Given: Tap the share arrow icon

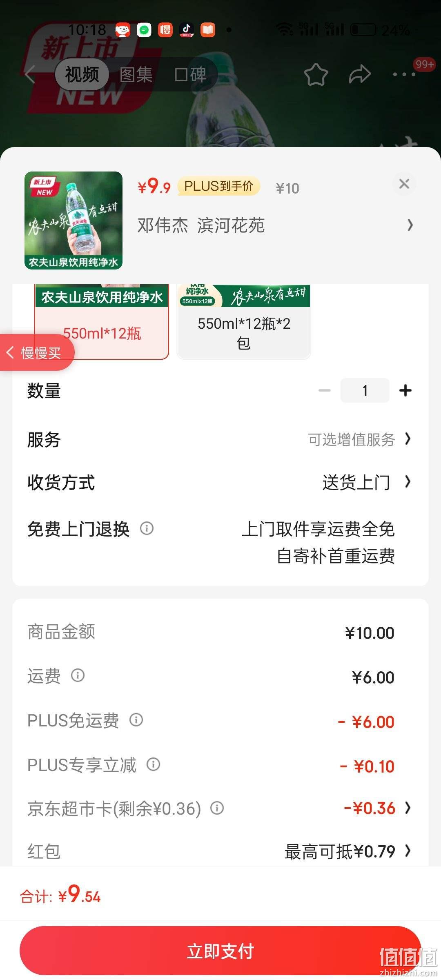Looking at the screenshot, I should tap(360, 74).
